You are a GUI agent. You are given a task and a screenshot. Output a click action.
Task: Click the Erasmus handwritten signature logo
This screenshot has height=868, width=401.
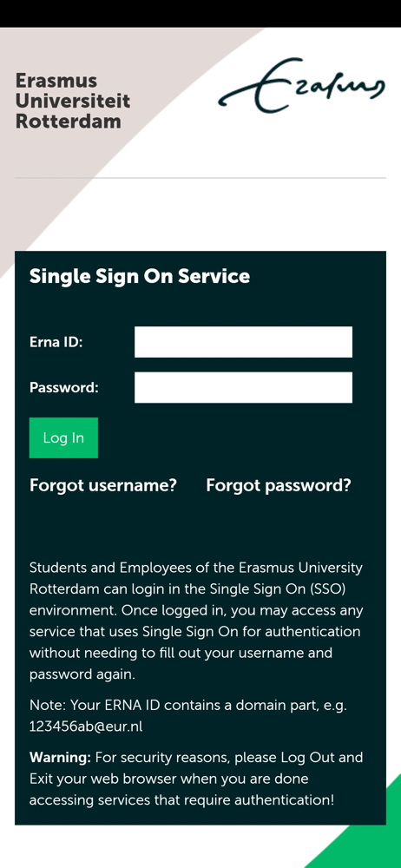pos(302,85)
